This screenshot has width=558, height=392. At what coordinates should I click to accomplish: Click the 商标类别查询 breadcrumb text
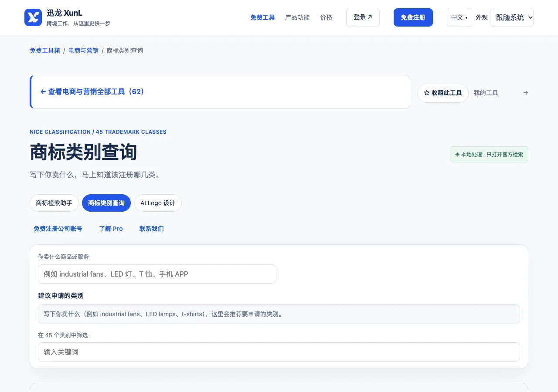point(125,51)
